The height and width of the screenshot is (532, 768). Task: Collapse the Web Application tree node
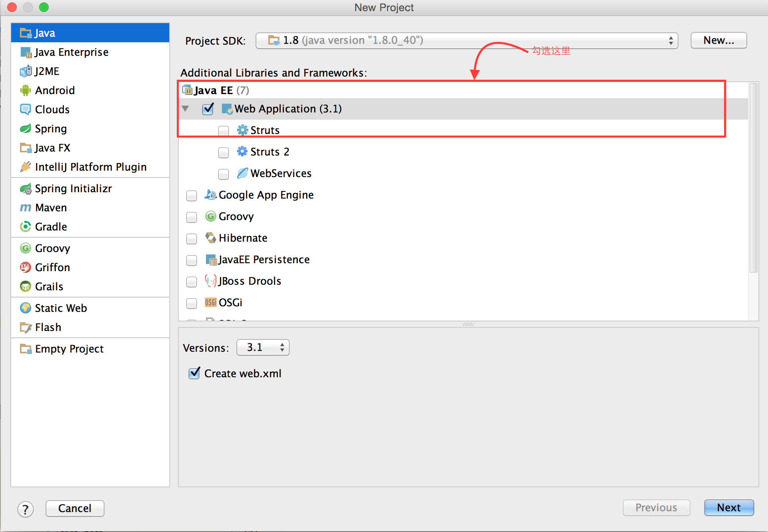[185, 108]
